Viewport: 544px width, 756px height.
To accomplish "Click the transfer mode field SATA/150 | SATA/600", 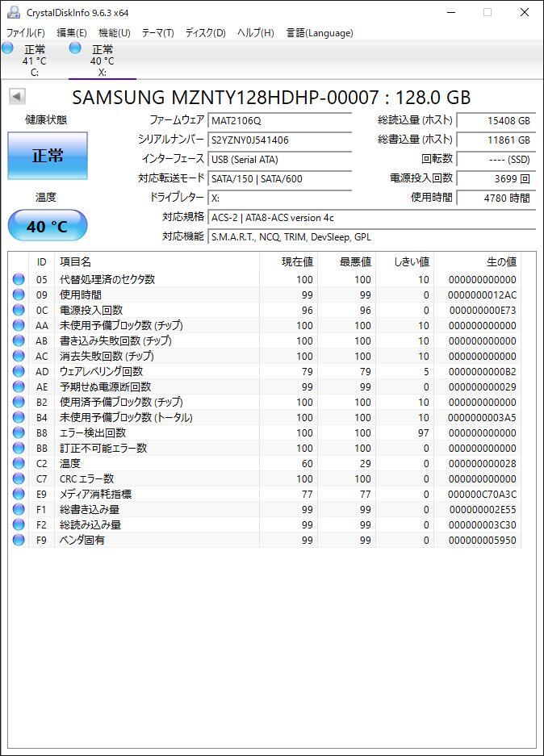I will (x=280, y=178).
